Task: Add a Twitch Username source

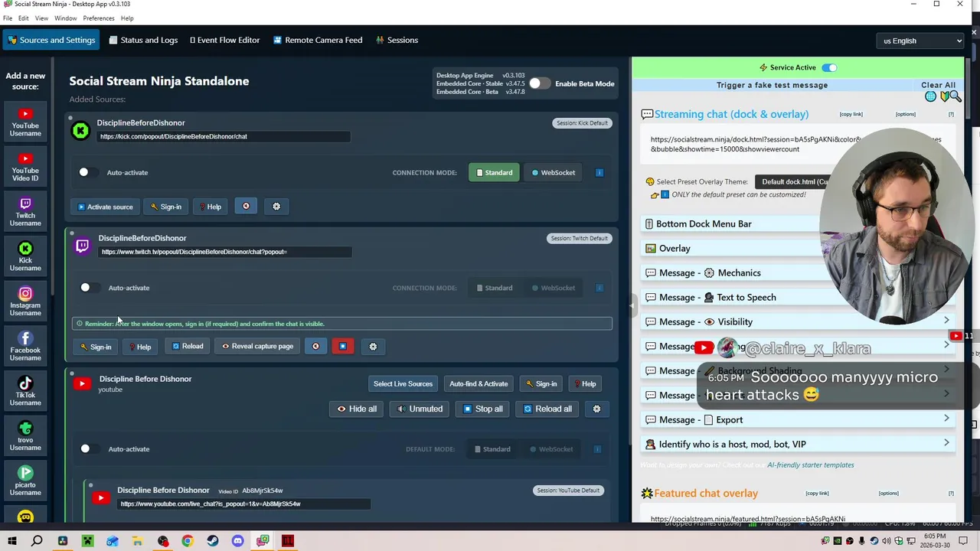Action: coord(25,211)
